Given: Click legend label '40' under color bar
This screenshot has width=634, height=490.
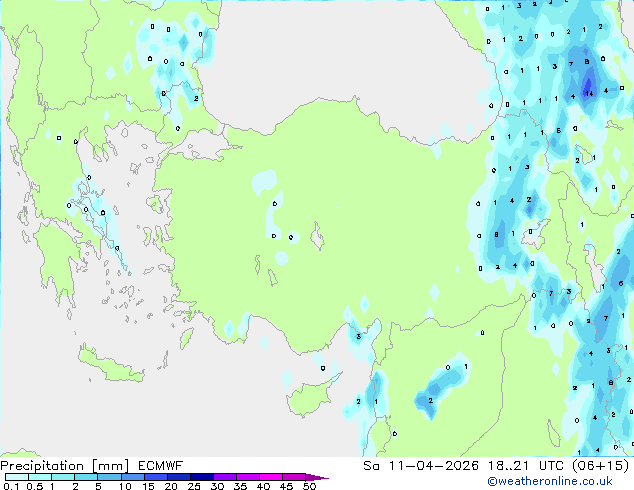Looking at the screenshot, I should [x=263, y=486].
